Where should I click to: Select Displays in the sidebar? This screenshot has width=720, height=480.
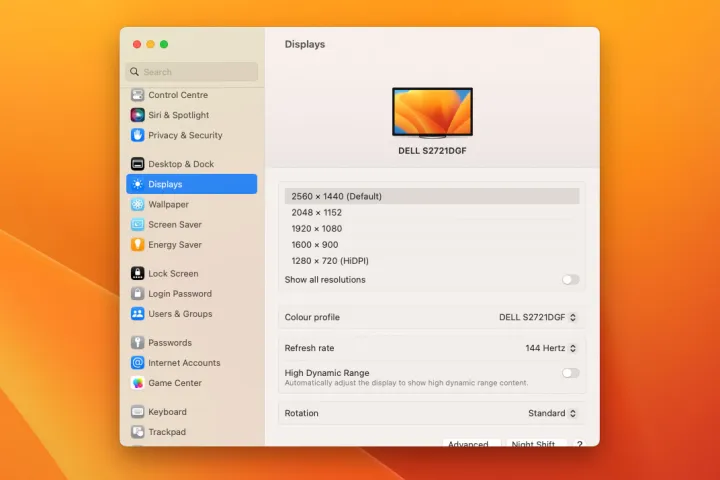point(191,184)
